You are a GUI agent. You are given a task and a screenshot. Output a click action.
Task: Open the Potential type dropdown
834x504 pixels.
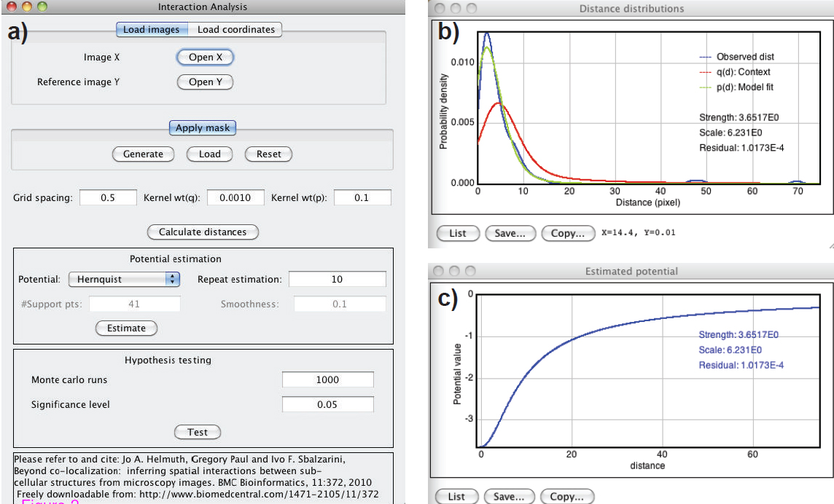click(x=124, y=279)
